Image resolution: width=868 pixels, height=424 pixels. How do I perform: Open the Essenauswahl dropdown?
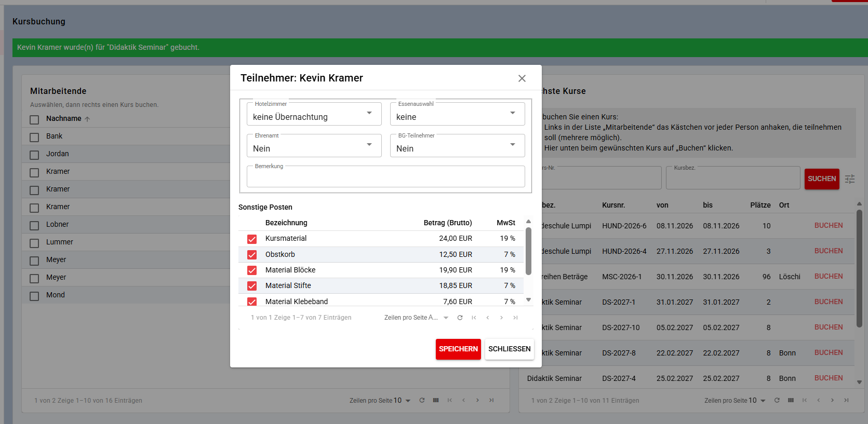(457, 114)
